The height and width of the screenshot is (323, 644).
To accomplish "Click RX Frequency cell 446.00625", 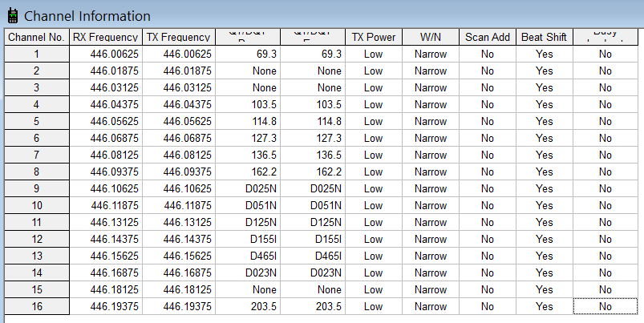I will [x=106, y=54].
